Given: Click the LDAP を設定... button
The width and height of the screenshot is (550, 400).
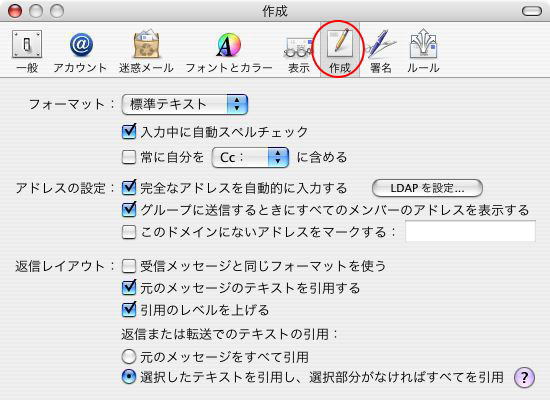Looking at the screenshot, I should click(x=427, y=188).
